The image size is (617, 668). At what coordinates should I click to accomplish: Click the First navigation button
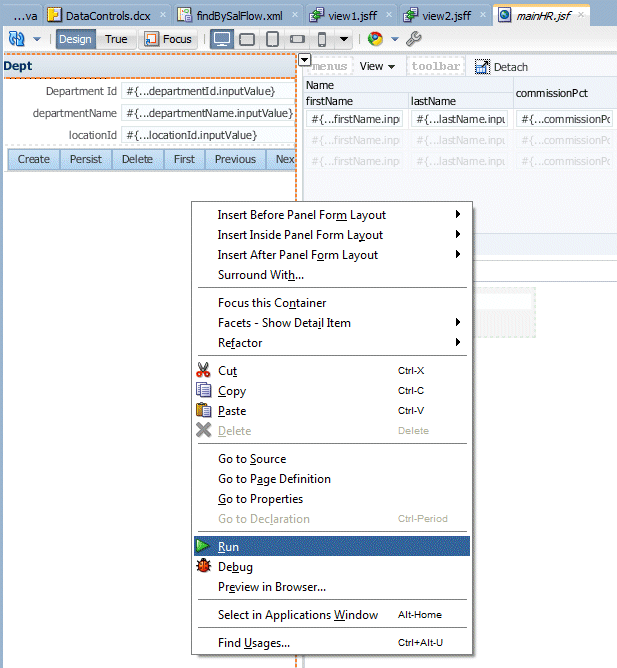pos(184,159)
